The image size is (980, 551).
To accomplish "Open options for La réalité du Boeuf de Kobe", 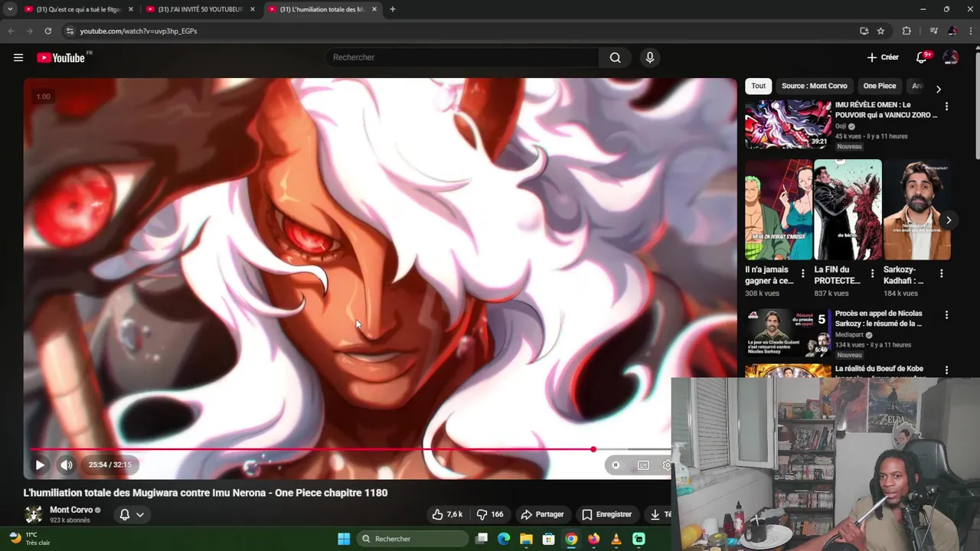I will point(946,370).
